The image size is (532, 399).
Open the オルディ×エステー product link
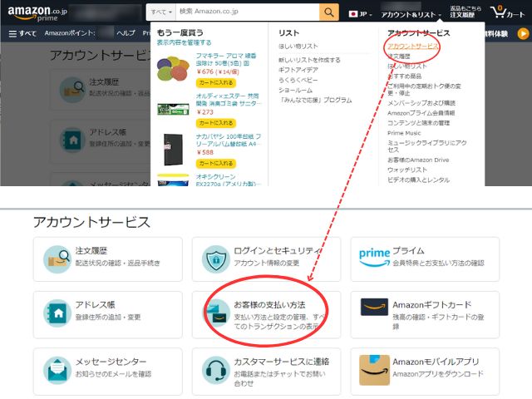(228, 100)
